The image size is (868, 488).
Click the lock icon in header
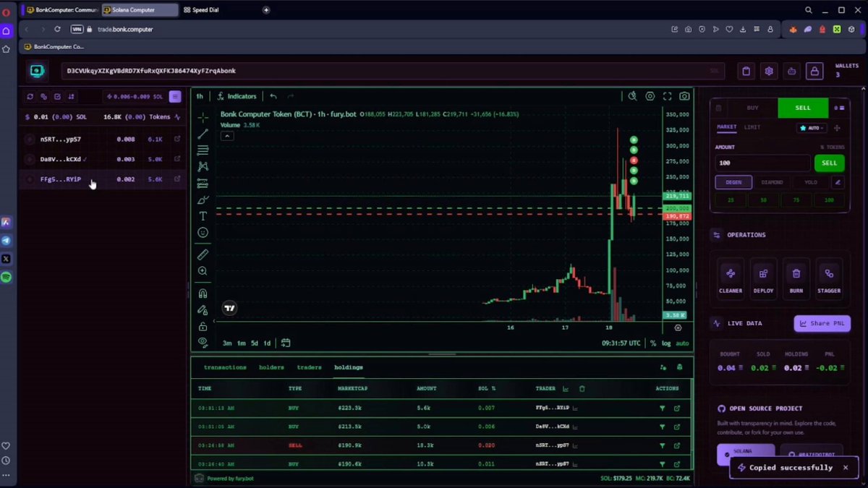814,71
